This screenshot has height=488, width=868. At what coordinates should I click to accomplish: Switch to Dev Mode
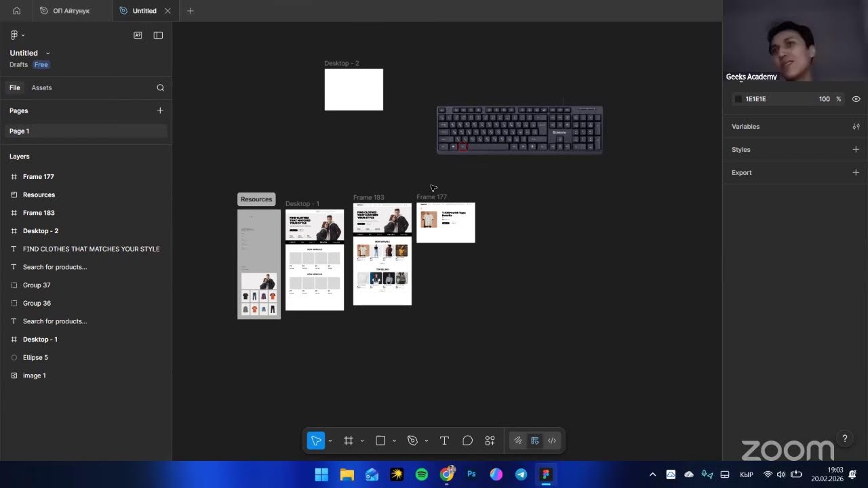552,441
